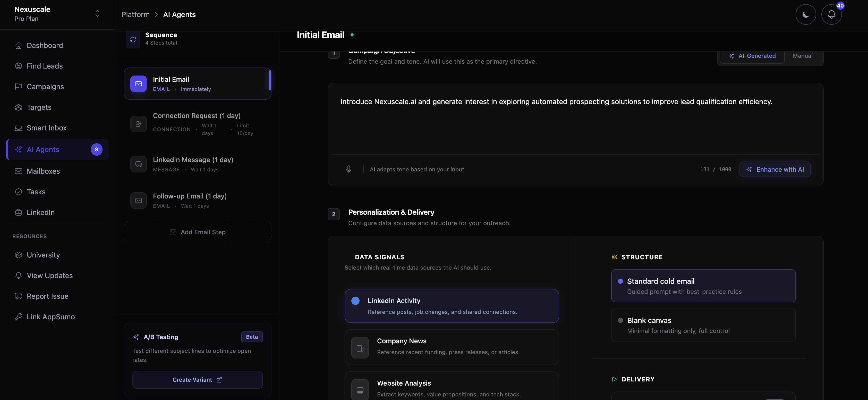Click Platform breadcrumb link
868x400 pixels.
135,14
